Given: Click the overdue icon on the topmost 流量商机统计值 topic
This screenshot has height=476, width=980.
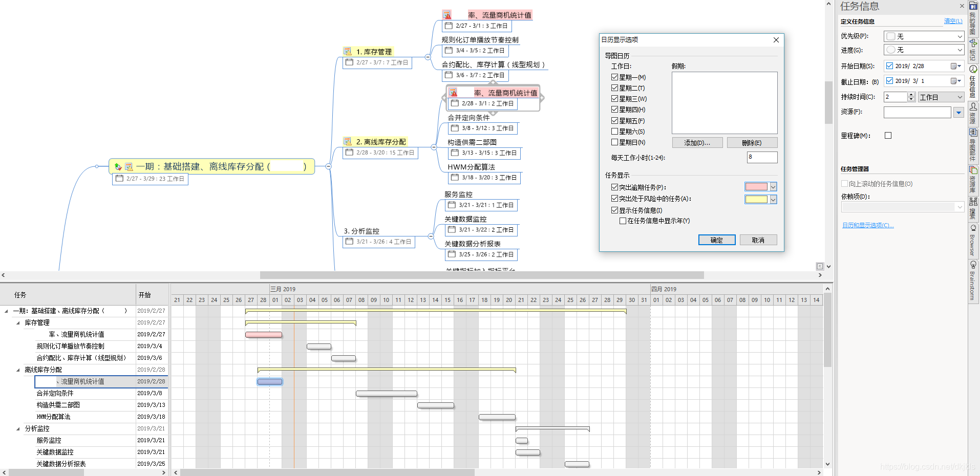Looking at the screenshot, I should point(447,15).
